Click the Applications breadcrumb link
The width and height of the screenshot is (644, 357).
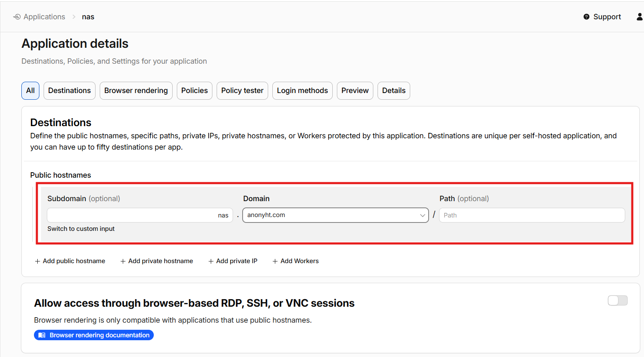point(44,17)
